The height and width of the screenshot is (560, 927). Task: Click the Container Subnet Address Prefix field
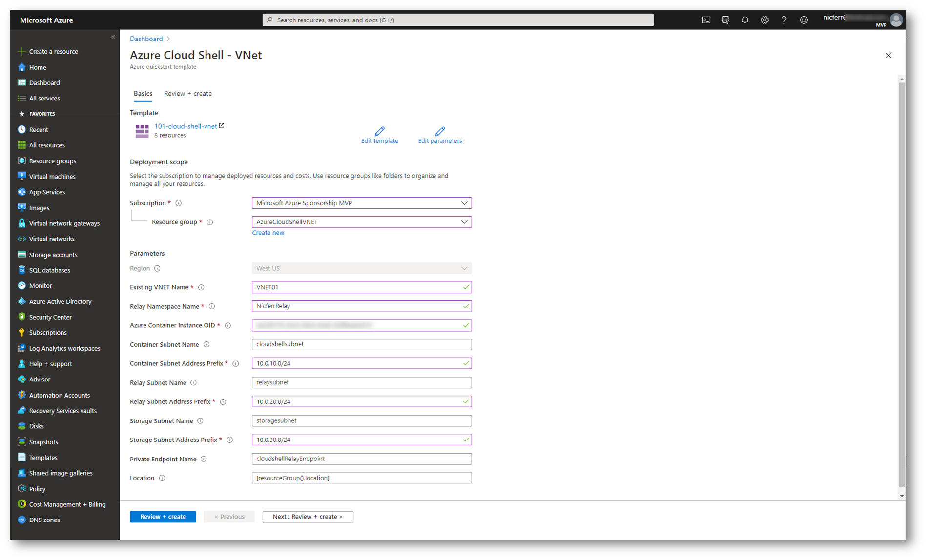pos(362,363)
